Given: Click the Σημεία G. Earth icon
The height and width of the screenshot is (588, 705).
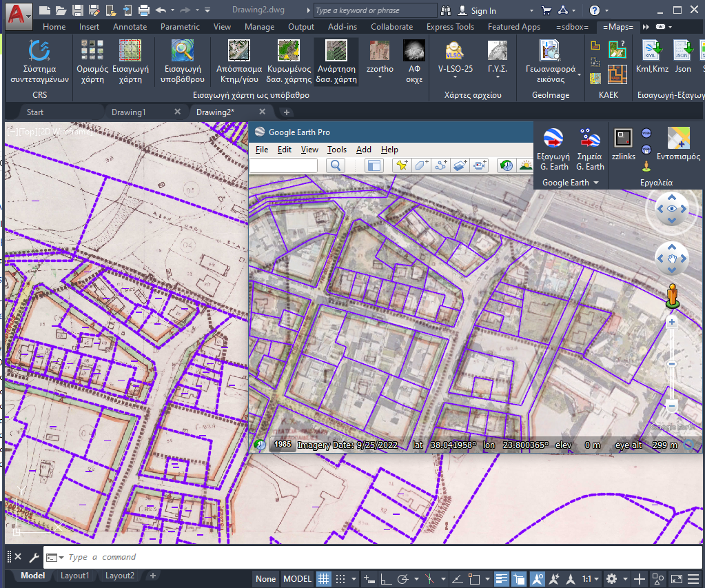Looking at the screenshot, I should pos(590,138).
